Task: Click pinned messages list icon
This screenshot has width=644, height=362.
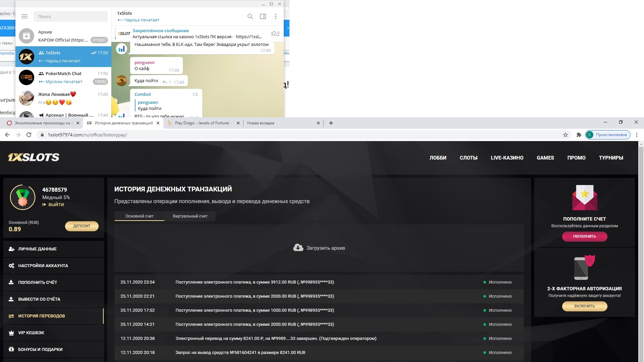Action: (x=275, y=34)
